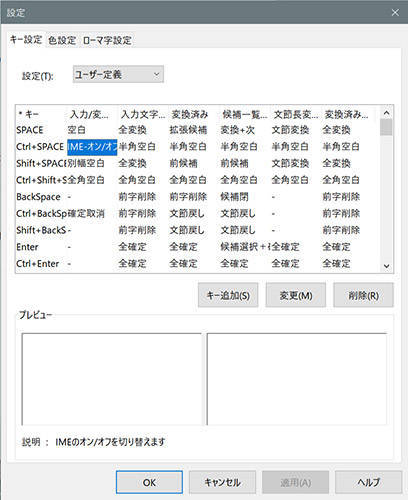Click the 文節長変... column header

296,114
